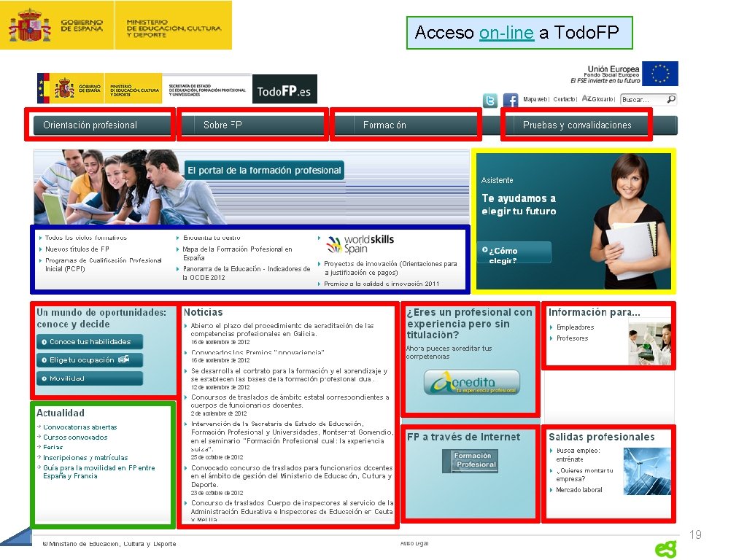Click the search magnifier icon
747x560 pixels.
(x=670, y=99)
